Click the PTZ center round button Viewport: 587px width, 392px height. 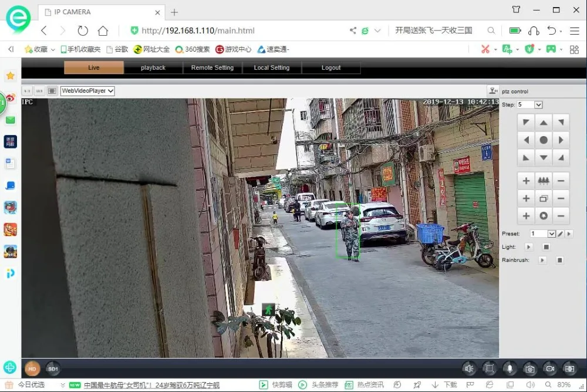tap(544, 140)
